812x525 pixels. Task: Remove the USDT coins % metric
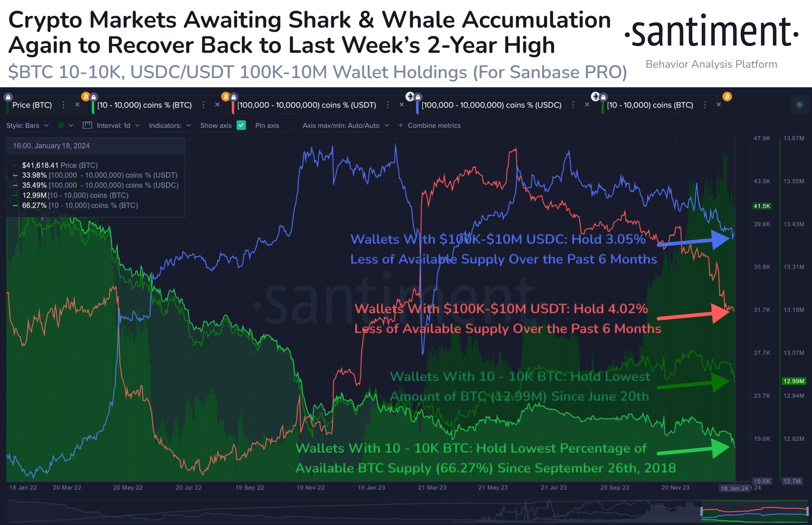[402, 105]
